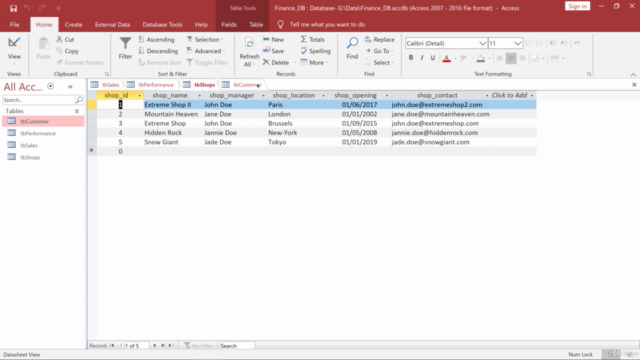Close the open table with X
The image size is (640, 360).
[634, 85]
